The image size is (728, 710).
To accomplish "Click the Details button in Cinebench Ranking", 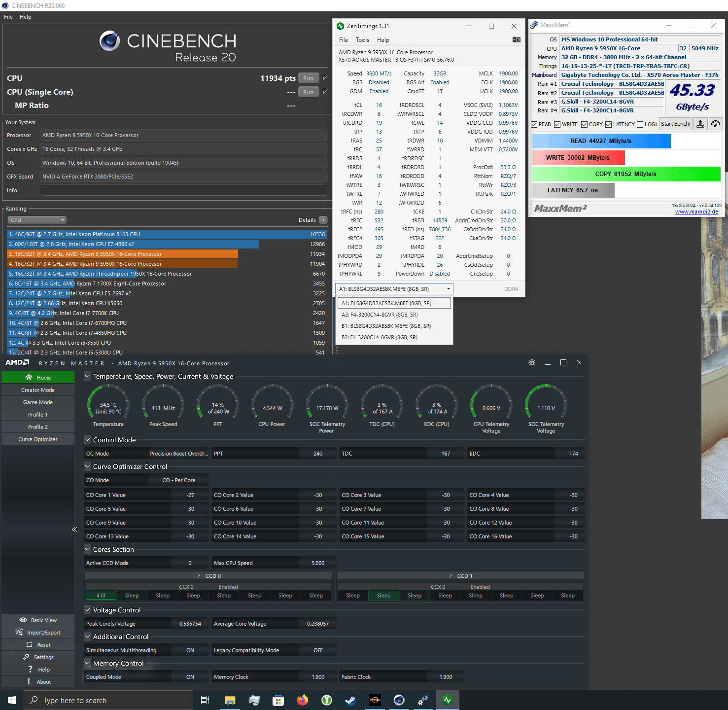I will 323,220.
